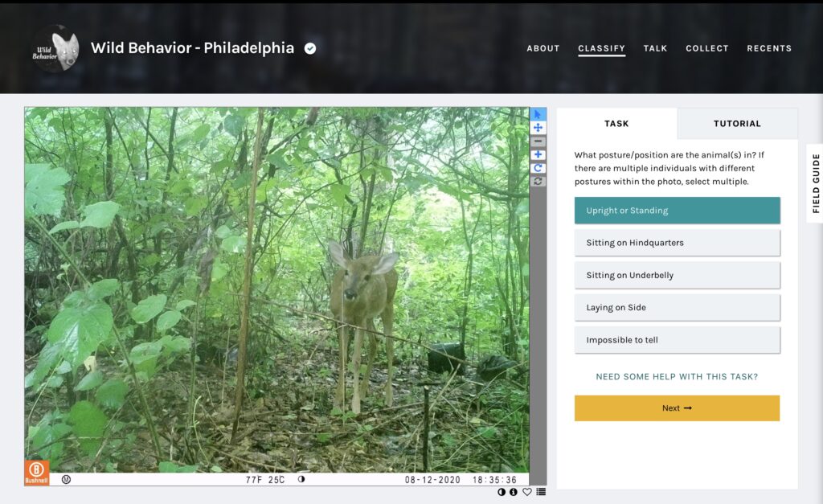Open the Talk page from navigation
Screen dimensions: 823x504
click(x=655, y=48)
